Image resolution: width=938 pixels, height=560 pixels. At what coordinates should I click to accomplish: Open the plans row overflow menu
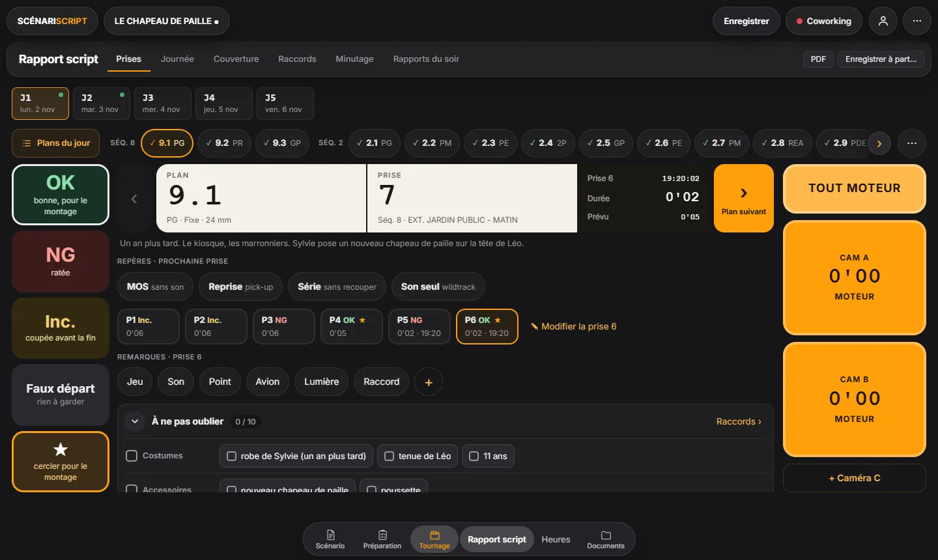912,143
